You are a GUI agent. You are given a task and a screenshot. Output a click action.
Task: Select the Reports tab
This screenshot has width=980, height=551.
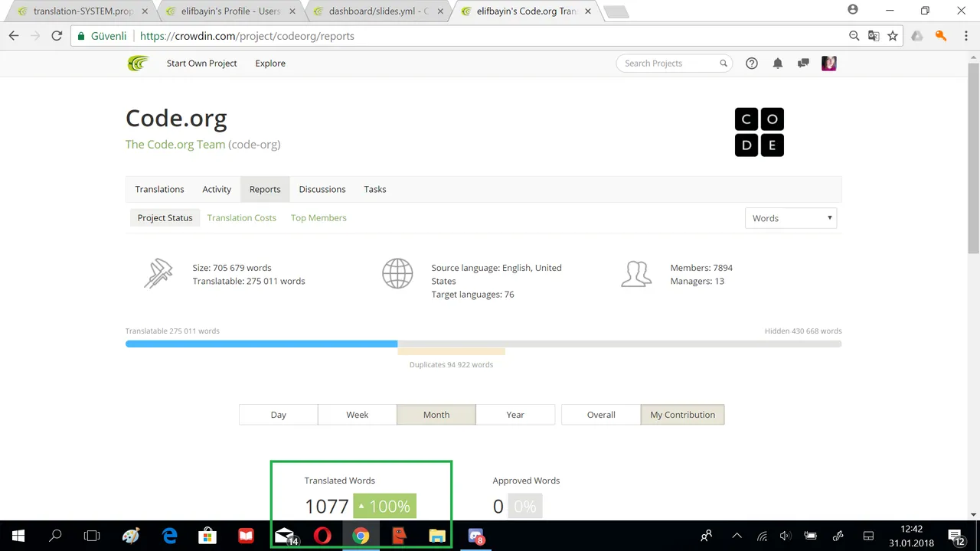point(265,189)
